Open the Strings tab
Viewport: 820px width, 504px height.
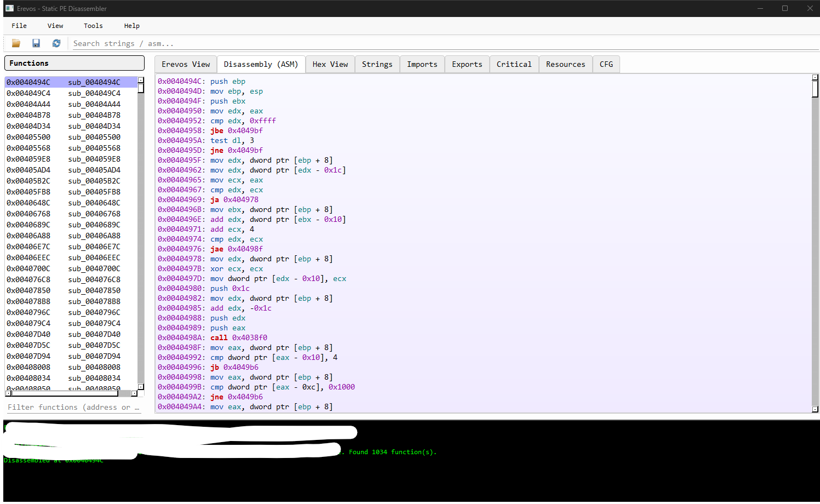tap(377, 64)
